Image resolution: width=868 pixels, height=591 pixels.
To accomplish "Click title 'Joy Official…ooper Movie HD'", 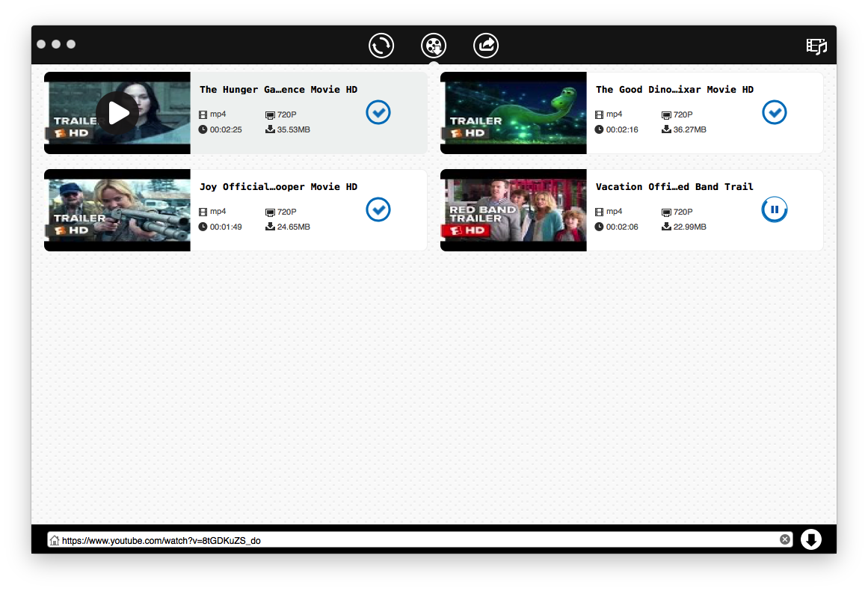I will pyautogui.click(x=278, y=187).
